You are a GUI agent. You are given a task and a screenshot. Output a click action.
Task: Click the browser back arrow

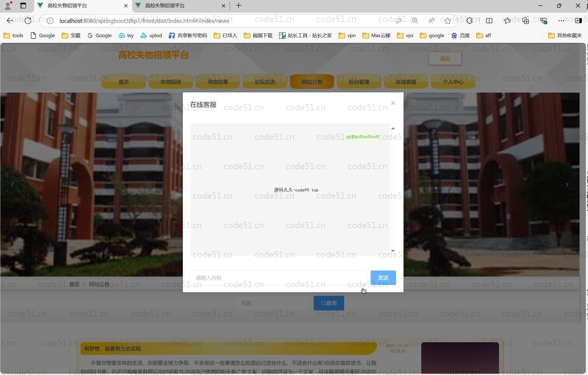[10, 21]
